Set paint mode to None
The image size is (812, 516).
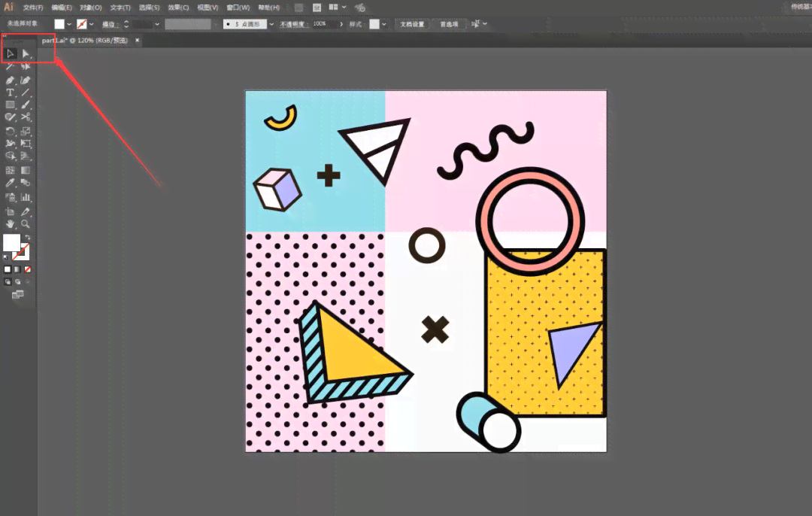[28, 269]
